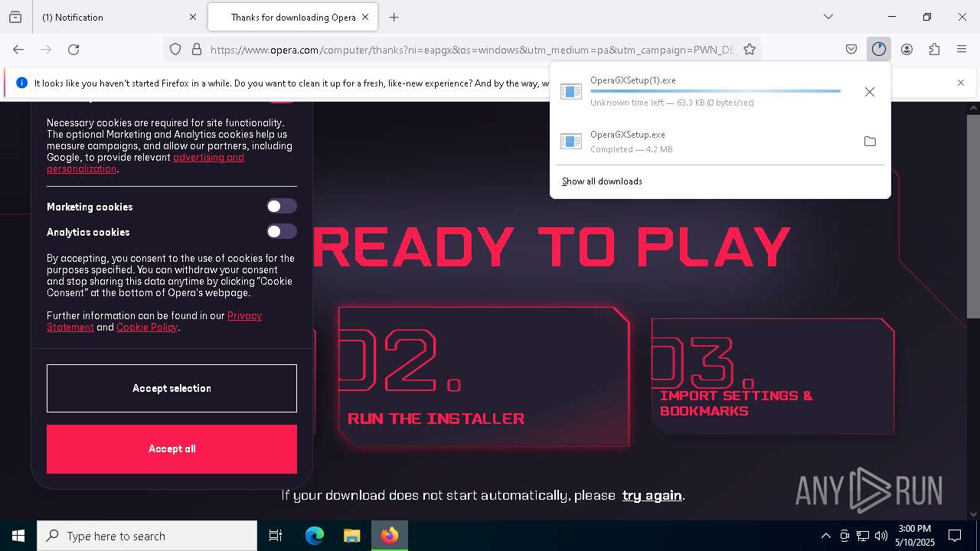
Task: Focus the URL address bar
Action: click(x=472, y=49)
